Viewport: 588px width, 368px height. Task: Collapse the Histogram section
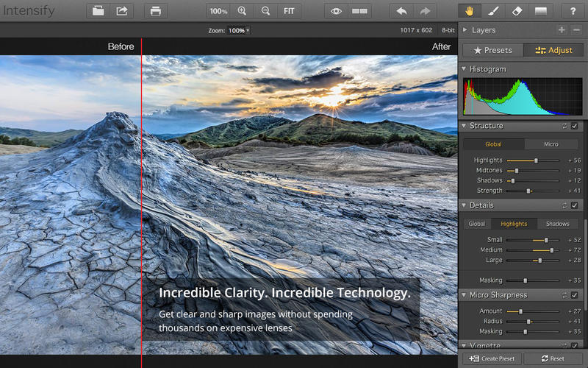point(464,69)
